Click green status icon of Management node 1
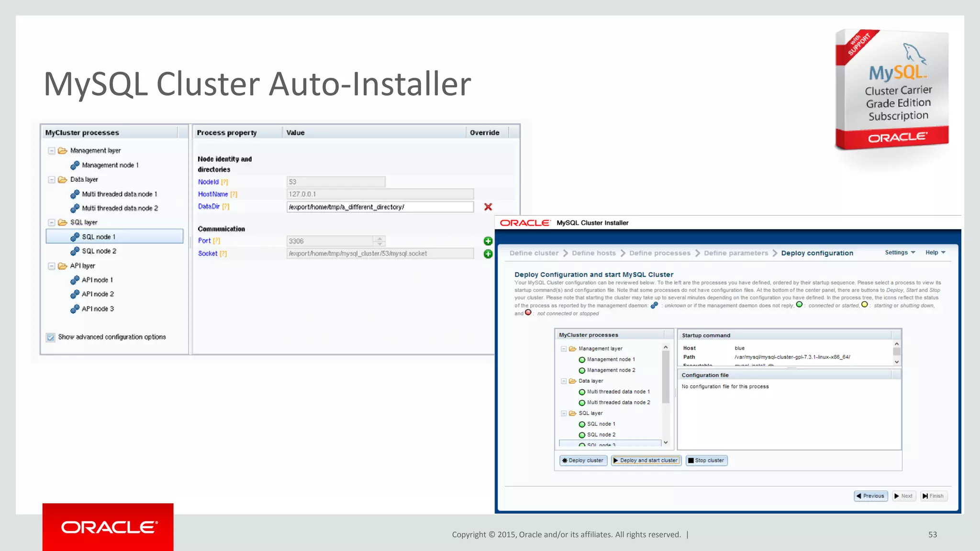 (582, 360)
